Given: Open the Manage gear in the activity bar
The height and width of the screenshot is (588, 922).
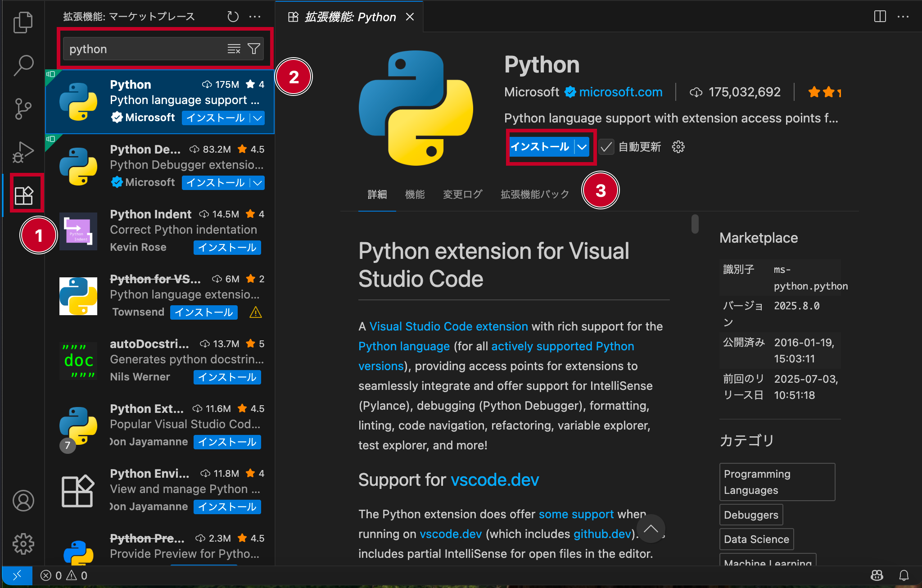Looking at the screenshot, I should (x=23, y=544).
